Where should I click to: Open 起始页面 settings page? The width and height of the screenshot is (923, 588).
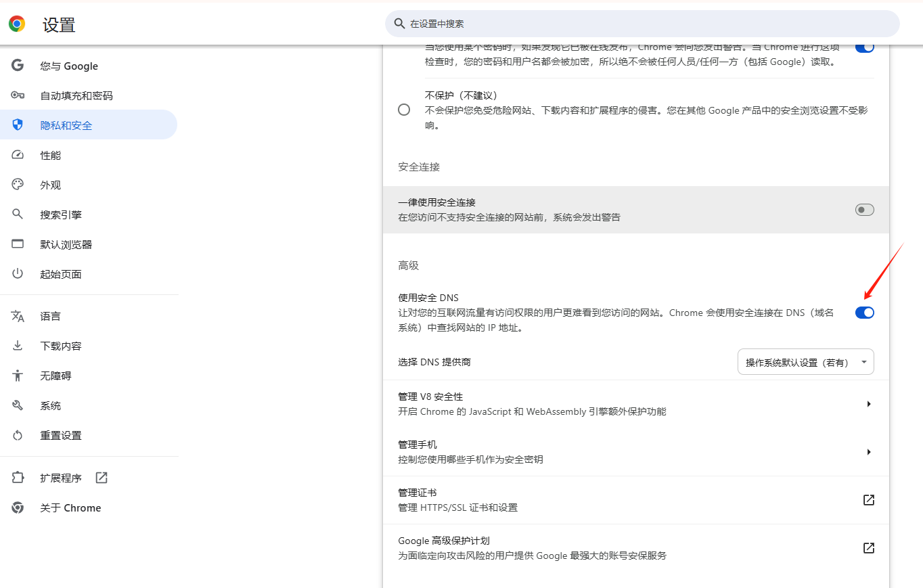point(89,274)
